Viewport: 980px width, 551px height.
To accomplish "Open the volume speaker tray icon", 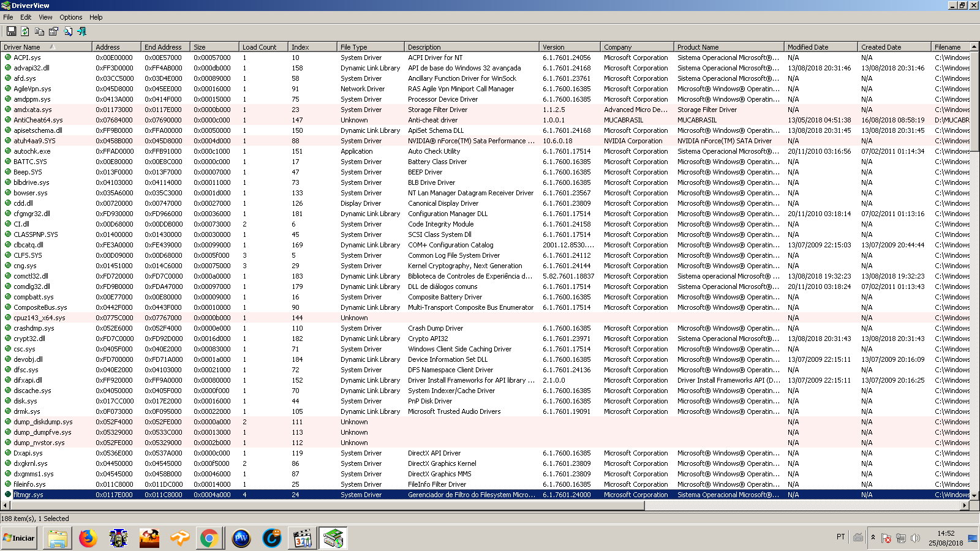I will (x=915, y=538).
